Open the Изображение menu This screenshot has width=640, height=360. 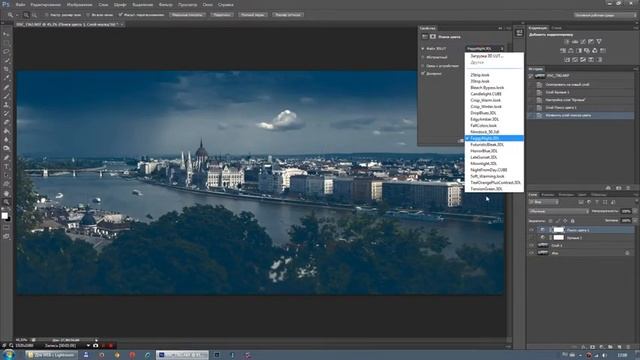coord(80,5)
